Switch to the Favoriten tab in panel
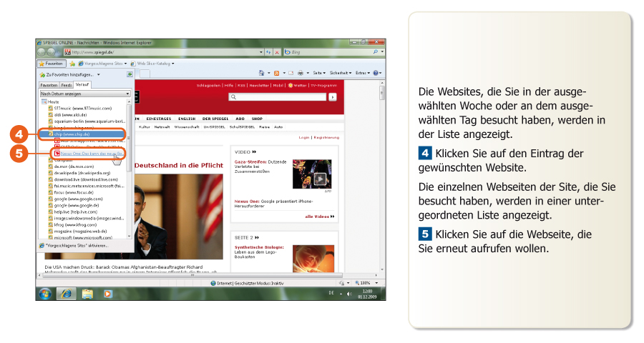 [48, 85]
